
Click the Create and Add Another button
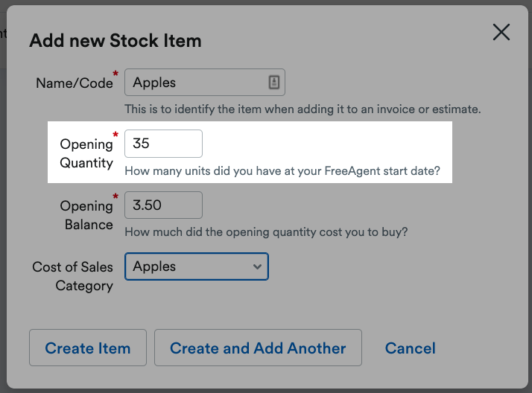258,348
